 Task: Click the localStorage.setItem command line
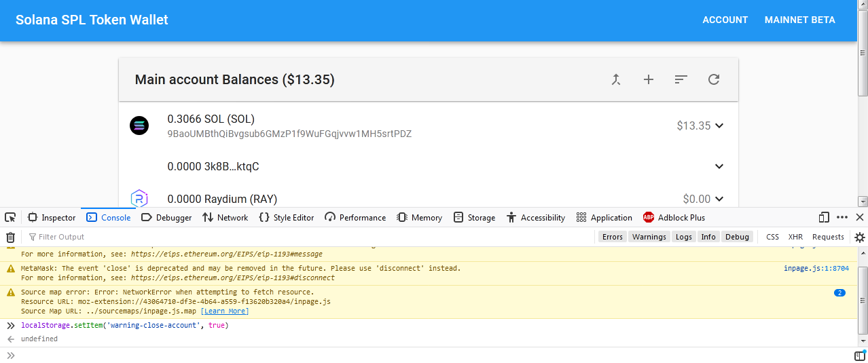125,326
